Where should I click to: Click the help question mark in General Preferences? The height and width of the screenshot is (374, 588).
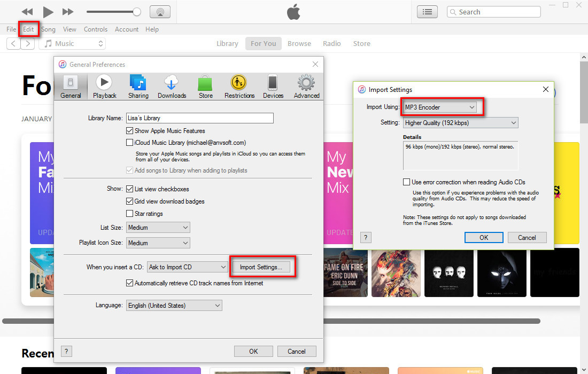click(x=66, y=351)
